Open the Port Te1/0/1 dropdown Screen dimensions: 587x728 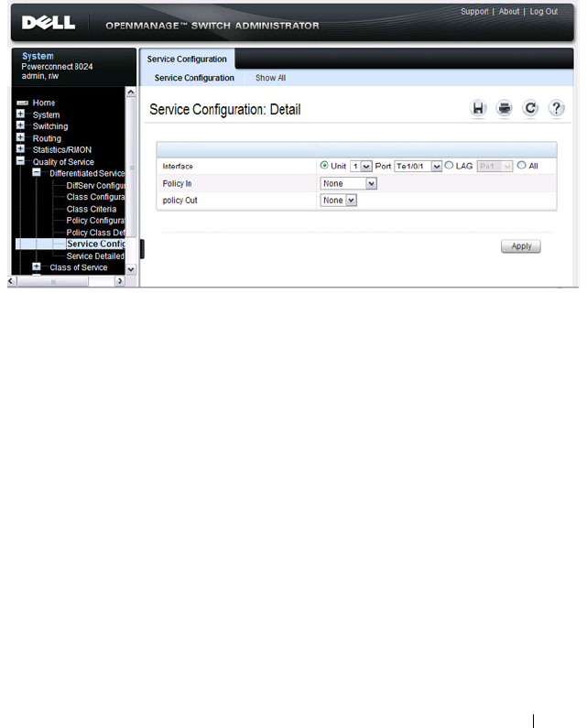point(418,167)
